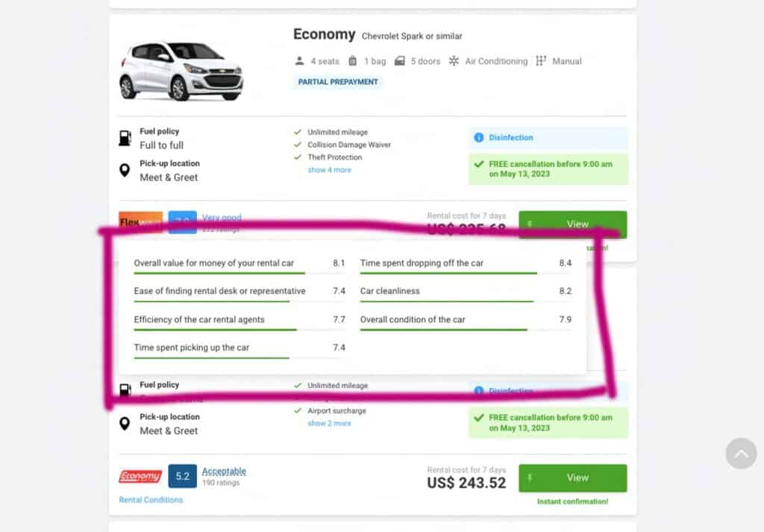Click the Chevrolet Spark car photo
The width and height of the screenshot is (764, 532).
point(179,71)
